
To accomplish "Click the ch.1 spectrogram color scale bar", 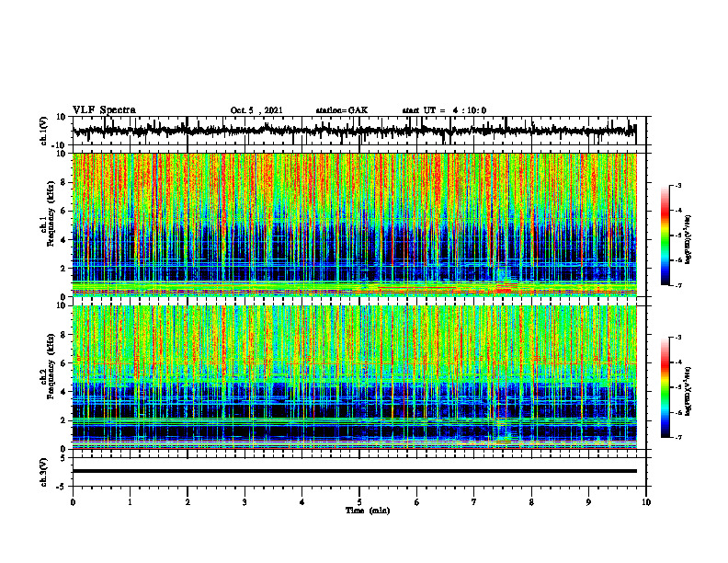I will click(665, 236).
